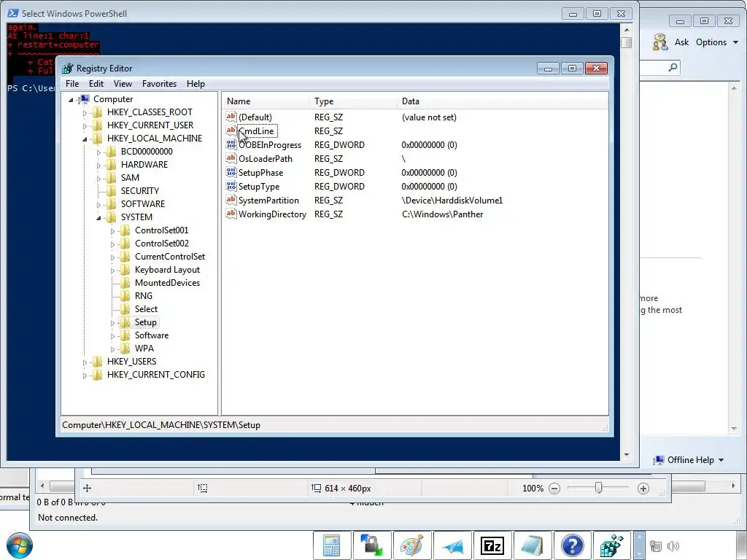This screenshot has width=747, height=560.
Task: Open the Help question mark taskbar icon
Action: coord(572,545)
